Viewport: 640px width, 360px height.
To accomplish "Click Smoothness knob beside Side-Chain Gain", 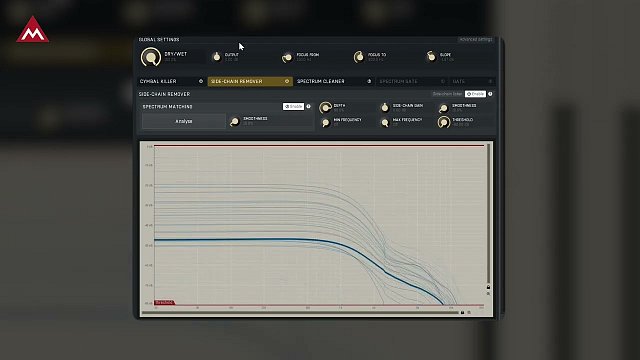I will pos(443,108).
